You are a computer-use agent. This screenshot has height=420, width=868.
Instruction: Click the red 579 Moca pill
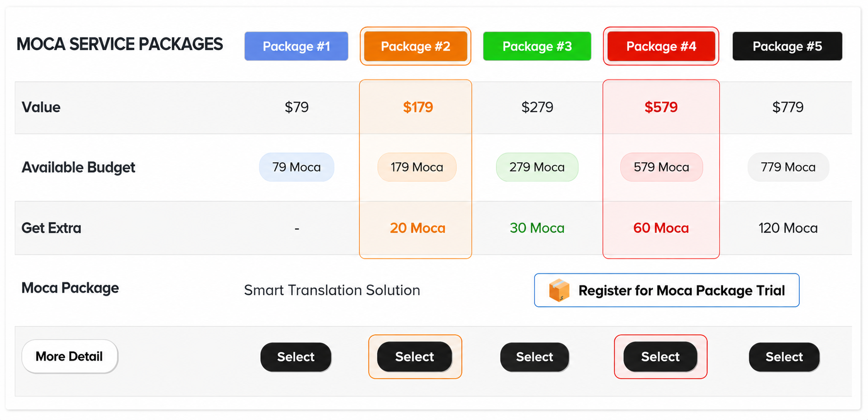click(x=662, y=167)
